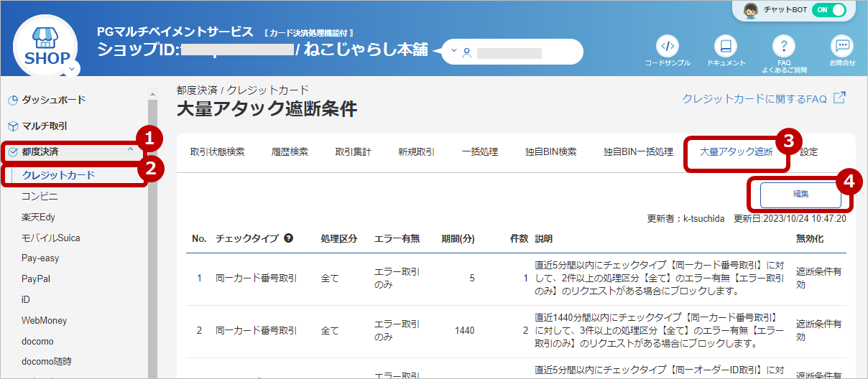Click the SHOP logo icon

[x=47, y=48]
